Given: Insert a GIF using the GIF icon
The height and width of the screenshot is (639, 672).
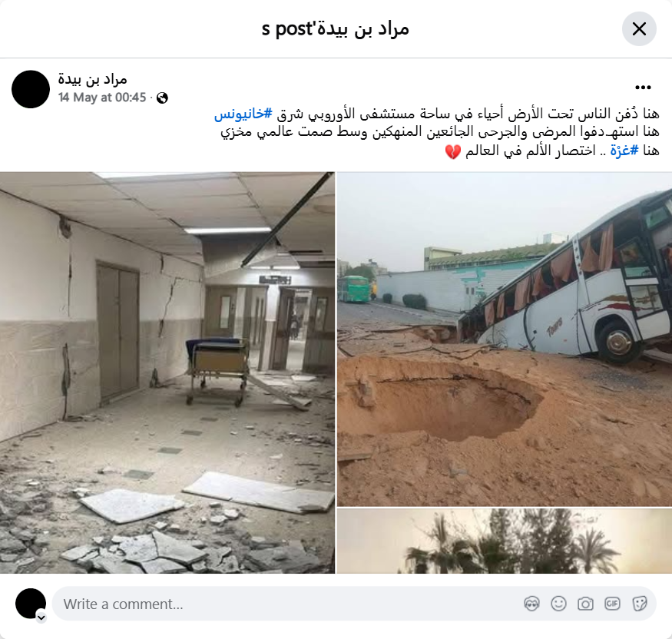Looking at the screenshot, I should pyautogui.click(x=612, y=604).
